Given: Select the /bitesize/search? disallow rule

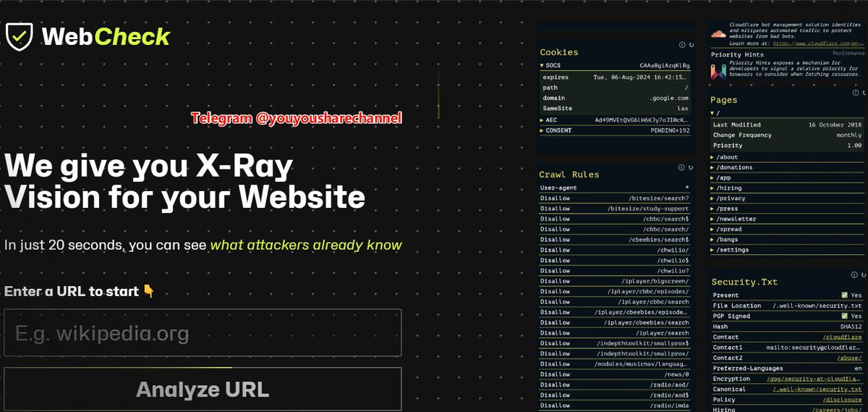Looking at the screenshot, I should pyautogui.click(x=660, y=198).
